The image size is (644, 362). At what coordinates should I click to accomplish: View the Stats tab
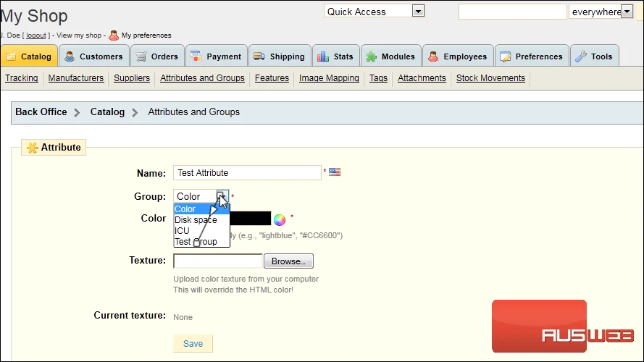pos(335,56)
